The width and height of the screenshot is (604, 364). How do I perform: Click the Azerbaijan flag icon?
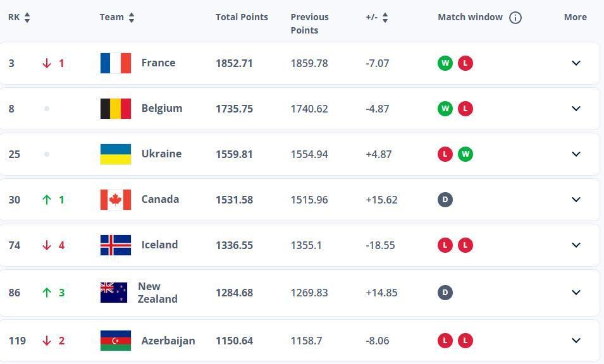(116, 341)
